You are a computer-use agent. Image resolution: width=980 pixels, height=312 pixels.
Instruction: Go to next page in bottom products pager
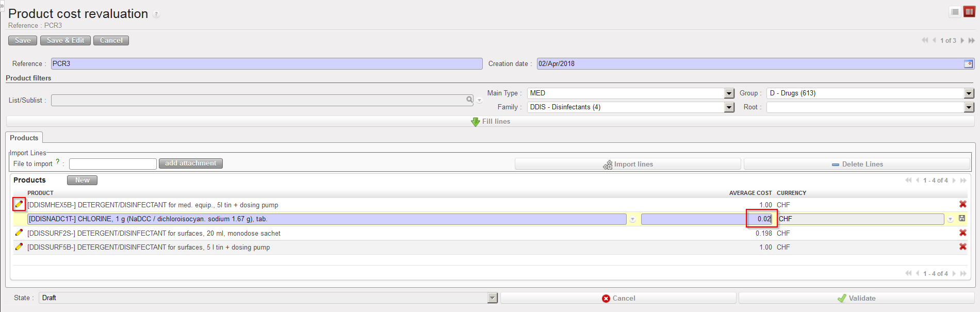coord(954,273)
